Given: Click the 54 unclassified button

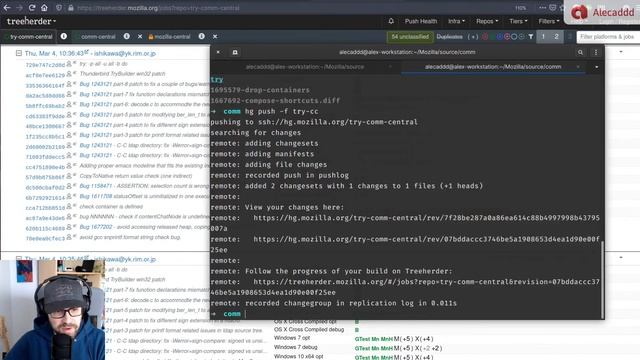Looking at the screenshot, I should point(410,37).
